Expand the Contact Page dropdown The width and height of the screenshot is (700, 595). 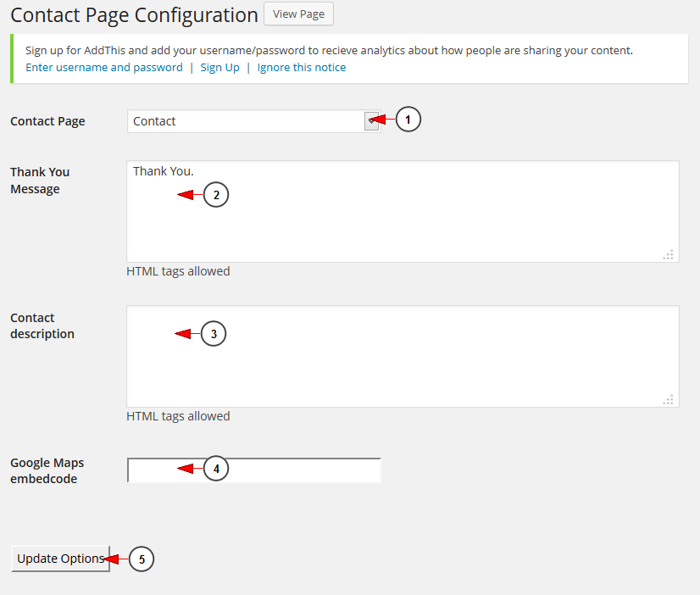[x=253, y=121]
